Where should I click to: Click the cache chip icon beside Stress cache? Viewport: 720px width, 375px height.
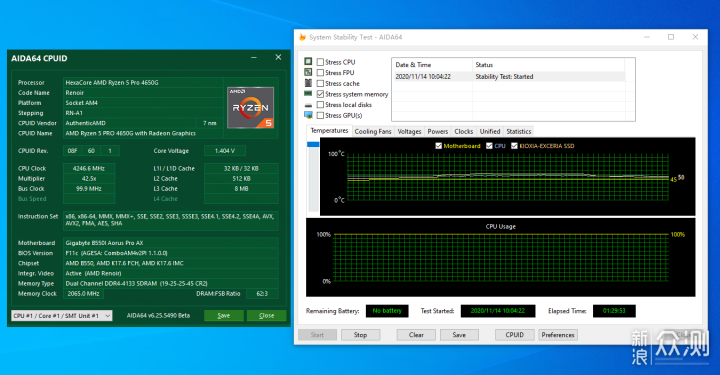coord(308,83)
